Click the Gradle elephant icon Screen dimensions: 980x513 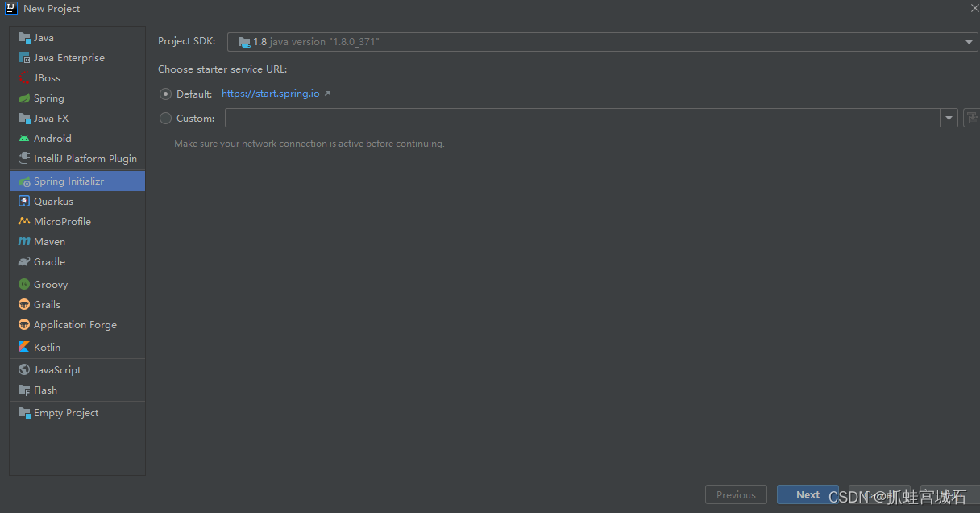point(25,261)
